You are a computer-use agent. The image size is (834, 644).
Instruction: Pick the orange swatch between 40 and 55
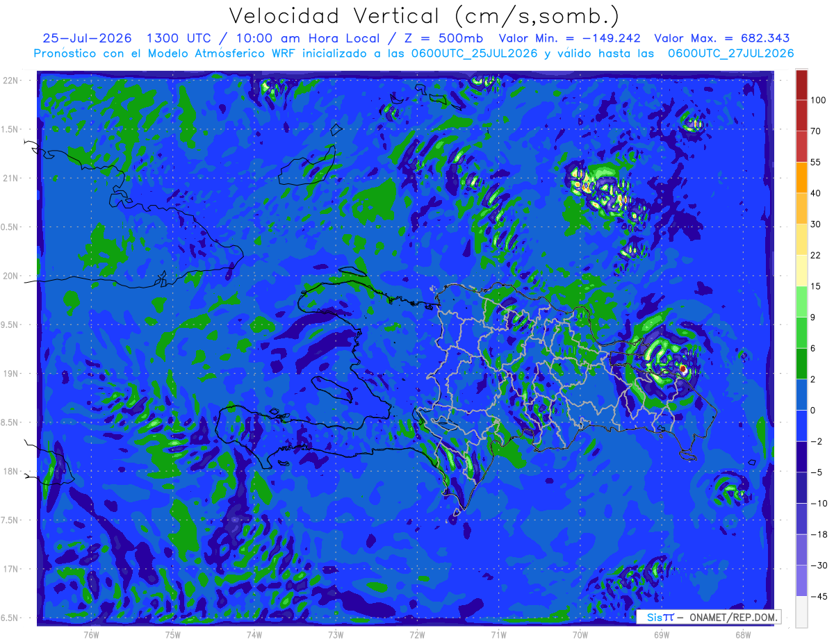pos(802,177)
